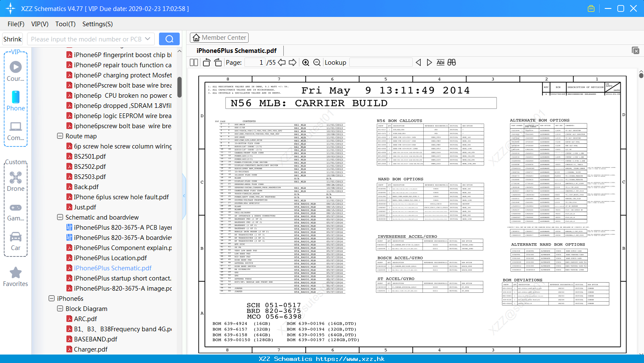This screenshot has width=644, height=363.
Task: Click the Shrink button
Action: point(12,39)
